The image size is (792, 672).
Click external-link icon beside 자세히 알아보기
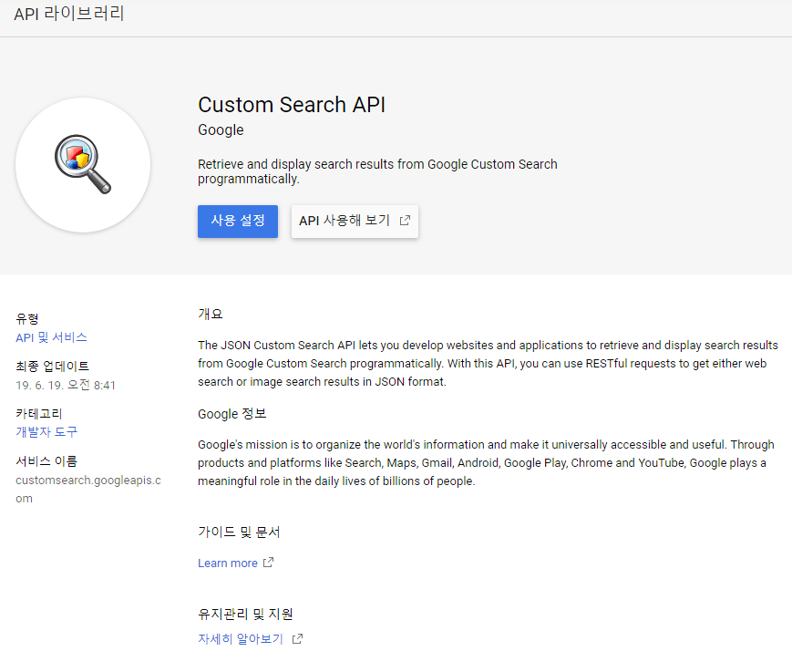297,639
